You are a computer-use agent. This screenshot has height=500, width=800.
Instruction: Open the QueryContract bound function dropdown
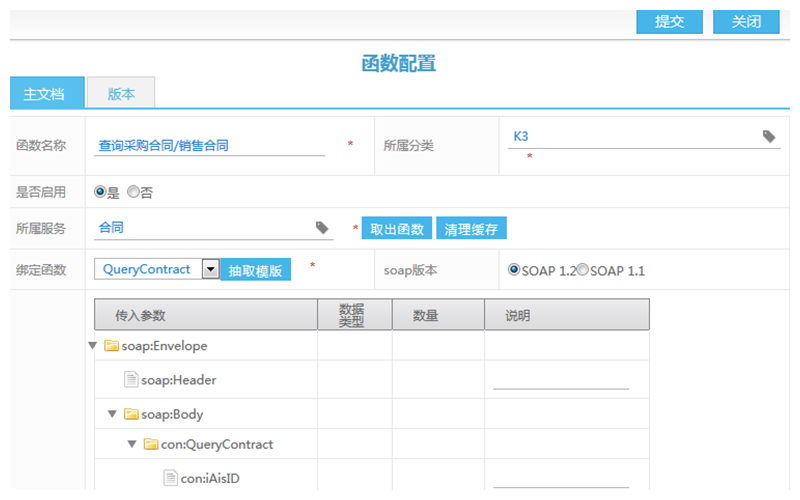[x=210, y=269]
